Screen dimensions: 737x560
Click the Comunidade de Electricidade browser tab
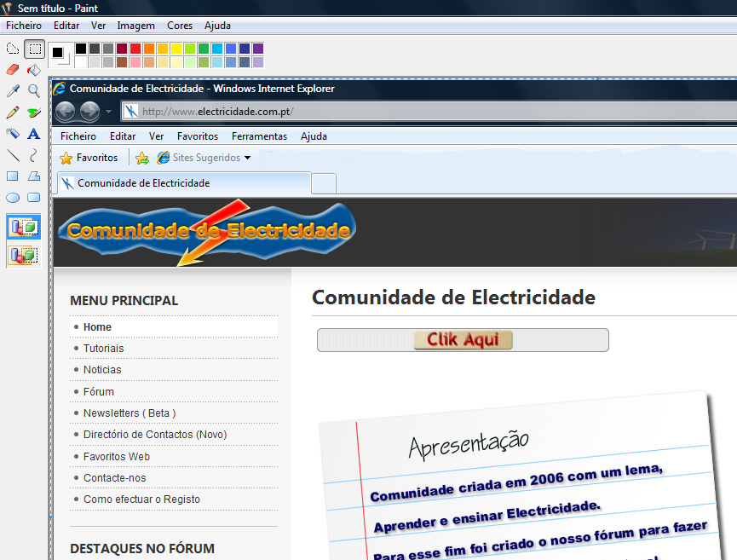coord(184,183)
